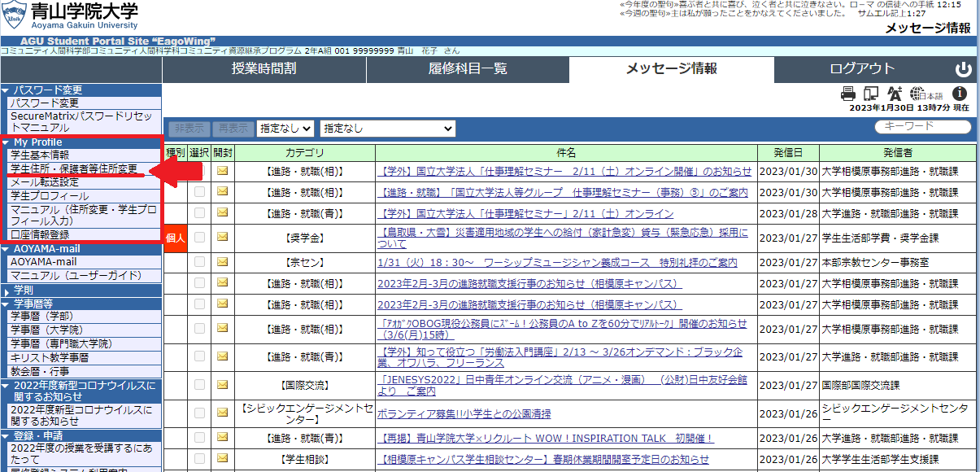
Task: Open the JENESYS2022 日中青年オンライン交流 link
Action: pos(562,385)
